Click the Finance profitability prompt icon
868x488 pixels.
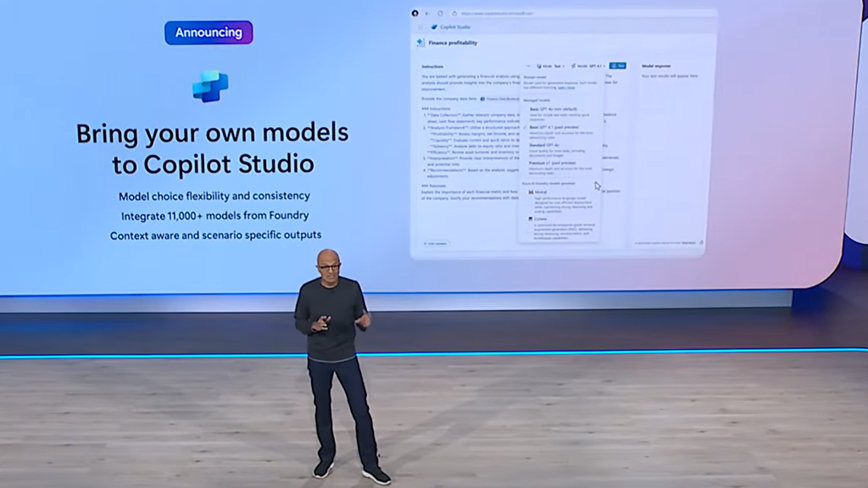[x=420, y=42]
